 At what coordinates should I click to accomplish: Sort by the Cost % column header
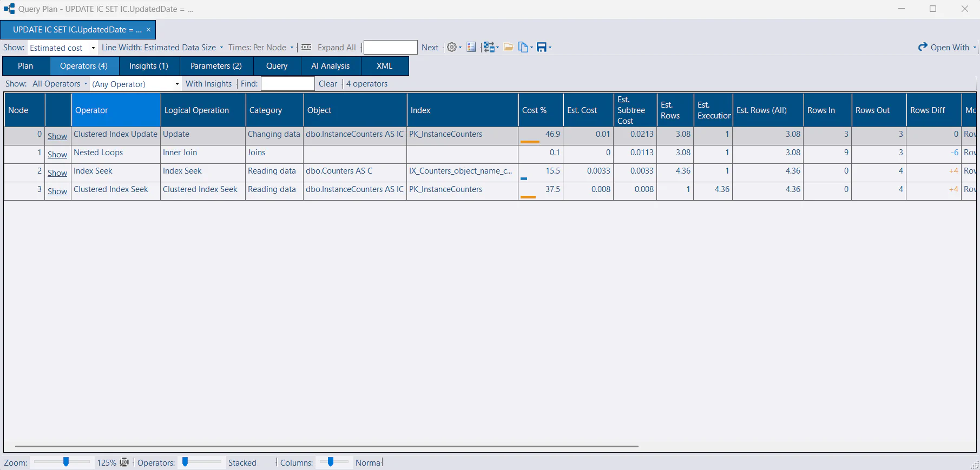click(x=541, y=110)
